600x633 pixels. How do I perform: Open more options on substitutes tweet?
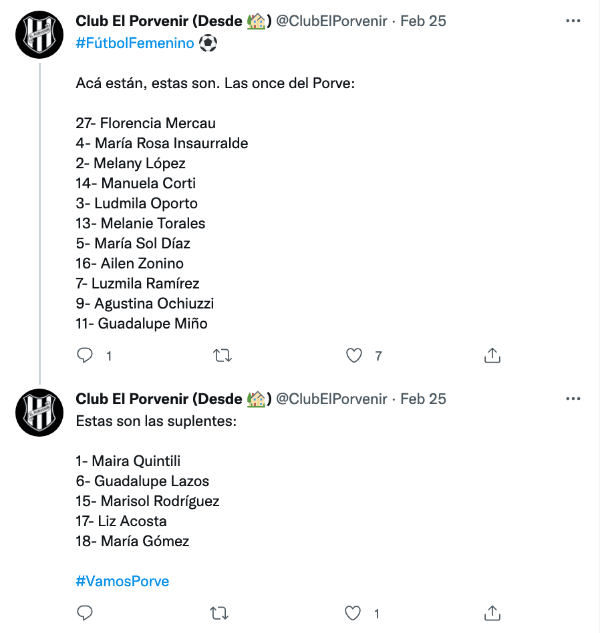click(x=573, y=399)
